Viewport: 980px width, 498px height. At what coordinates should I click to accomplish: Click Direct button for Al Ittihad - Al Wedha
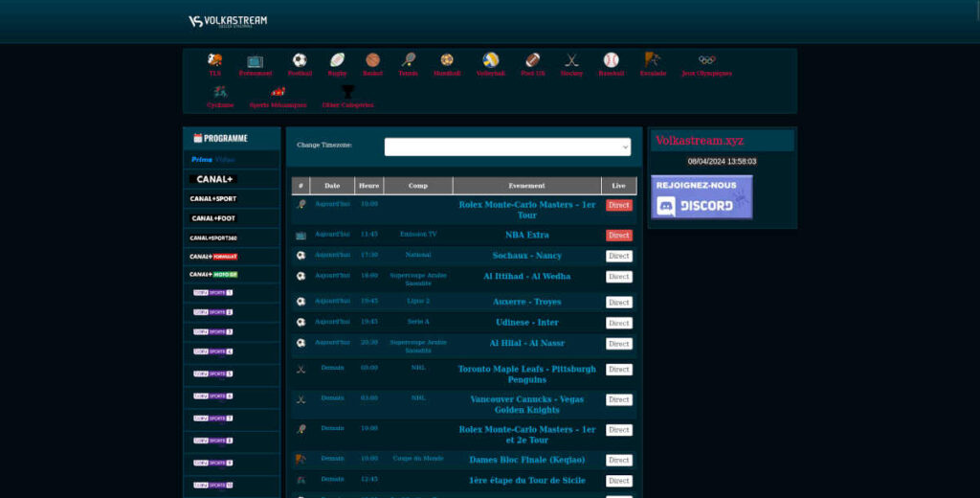click(x=619, y=277)
